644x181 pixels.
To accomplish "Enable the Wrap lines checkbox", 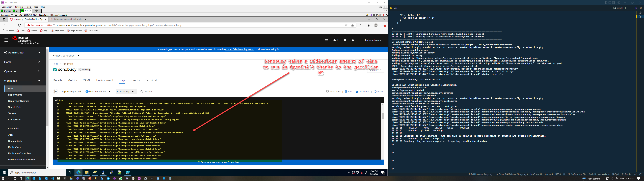I will click(x=328, y=92).
